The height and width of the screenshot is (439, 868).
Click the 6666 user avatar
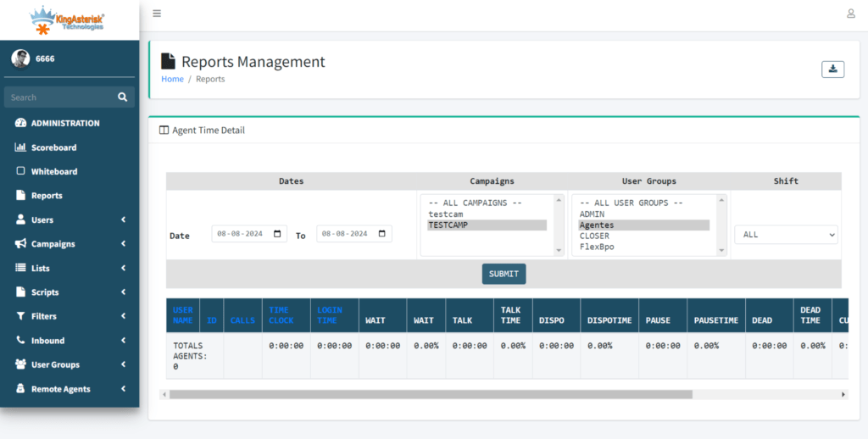(19, 58)
